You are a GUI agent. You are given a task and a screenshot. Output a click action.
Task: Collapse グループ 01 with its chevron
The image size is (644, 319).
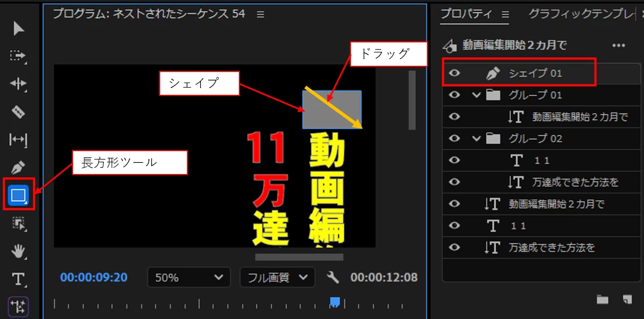pyautogui.click(x=477, y=95)
